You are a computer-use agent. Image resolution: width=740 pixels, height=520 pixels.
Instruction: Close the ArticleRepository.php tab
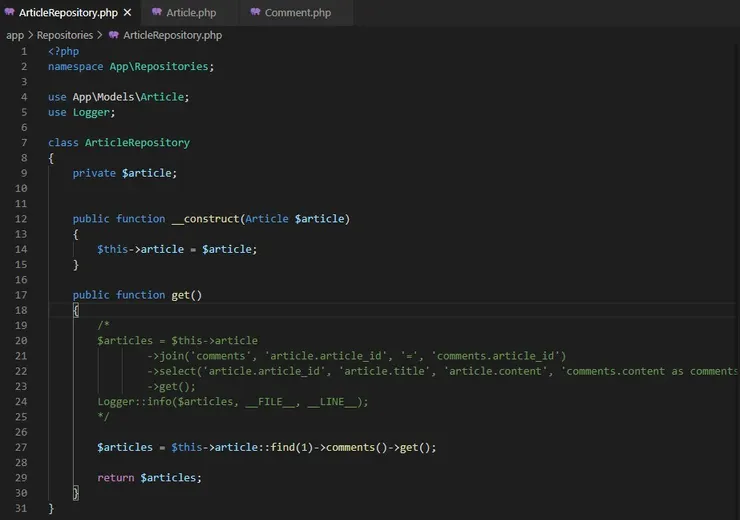point(129,13)
